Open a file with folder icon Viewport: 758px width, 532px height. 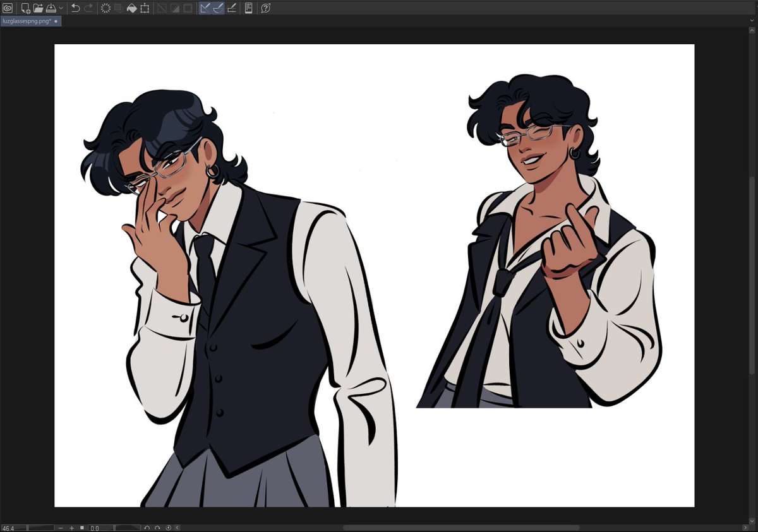coord(39,8)
